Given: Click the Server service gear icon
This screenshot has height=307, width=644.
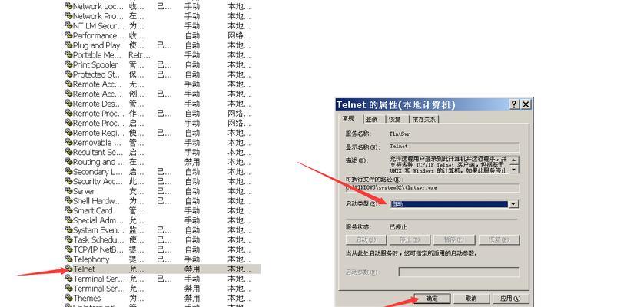Looking at the screenshot, I should coord(68,191).
